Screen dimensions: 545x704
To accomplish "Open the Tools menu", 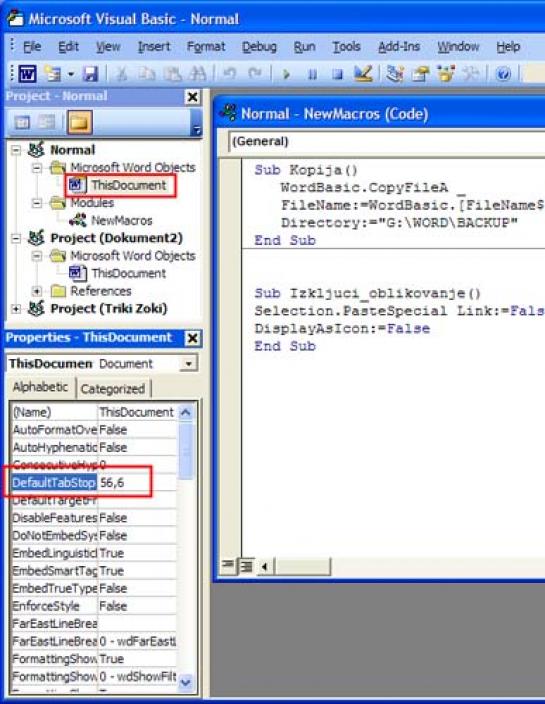I will (x=346, y=47).
